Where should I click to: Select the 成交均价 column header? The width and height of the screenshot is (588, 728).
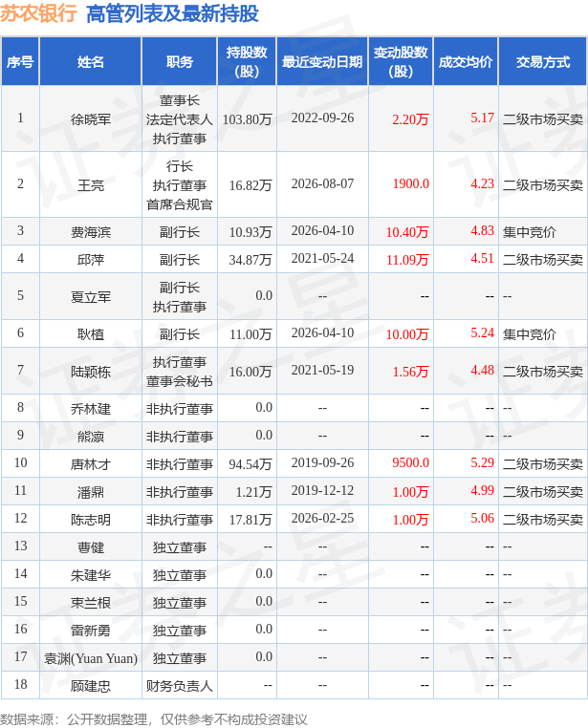[x=466, y=62]
